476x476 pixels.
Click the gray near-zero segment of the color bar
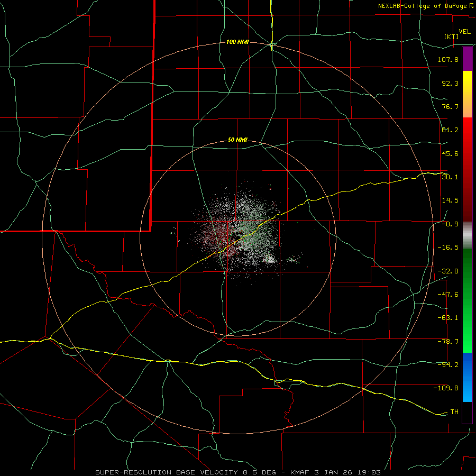click(x=467, y=235)
